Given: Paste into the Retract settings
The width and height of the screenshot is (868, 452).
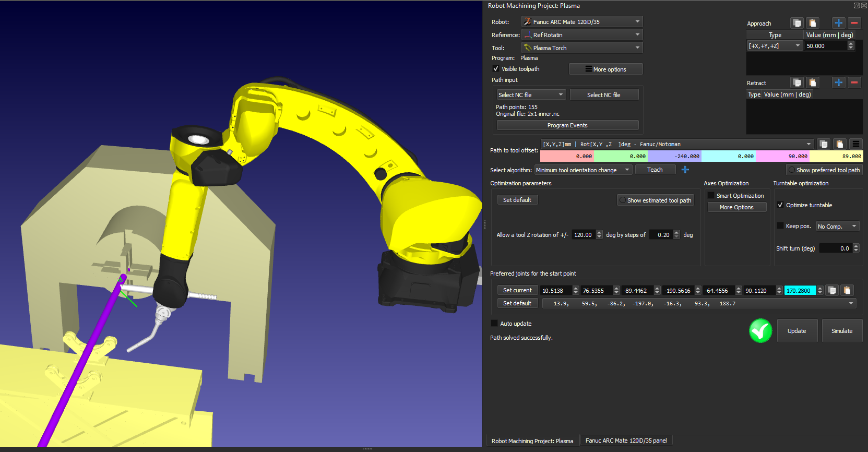Looking at the screenshot, I should pos(812,82).
